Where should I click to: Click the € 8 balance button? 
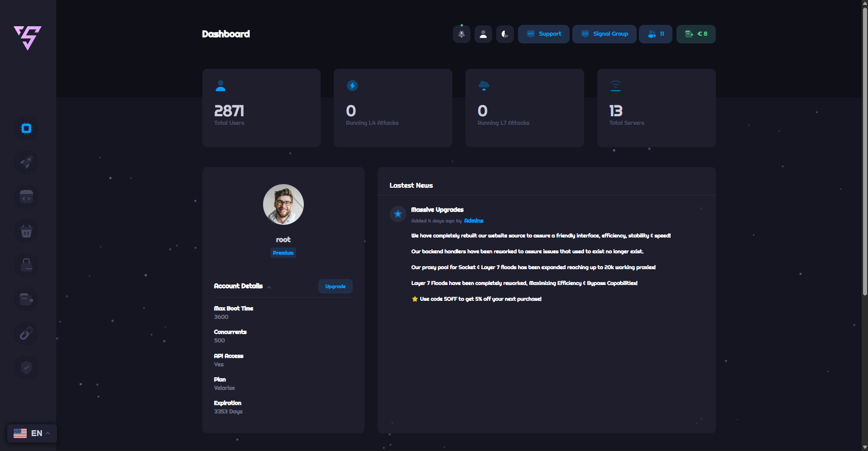(696, 34)
